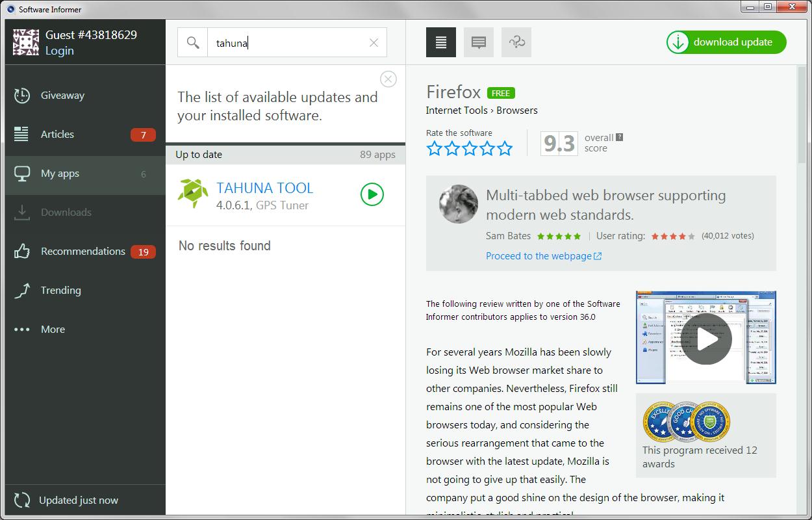Open the Browsers category link
Image resolution: width=812 pixels, height=520 pixels.
coord(517,110)
